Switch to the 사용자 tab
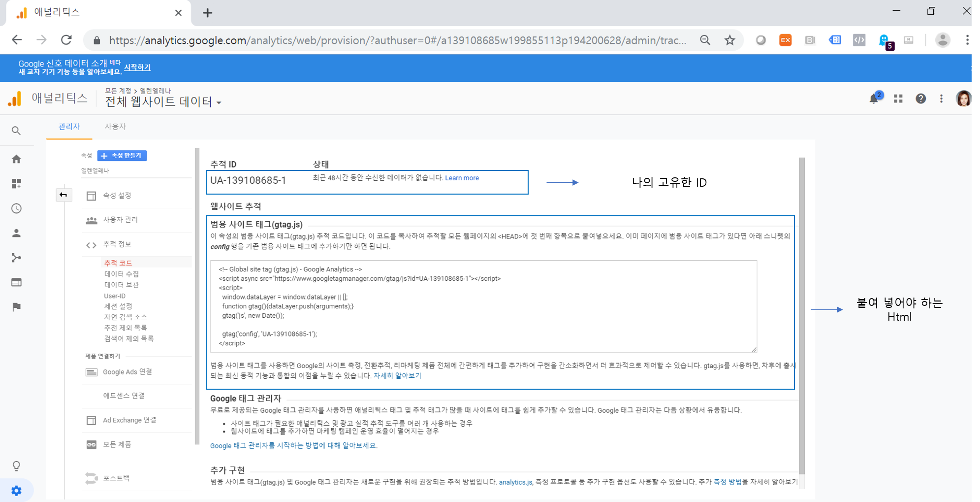Image resolution: width=980 pixels, height=502 pixels. 115,127
